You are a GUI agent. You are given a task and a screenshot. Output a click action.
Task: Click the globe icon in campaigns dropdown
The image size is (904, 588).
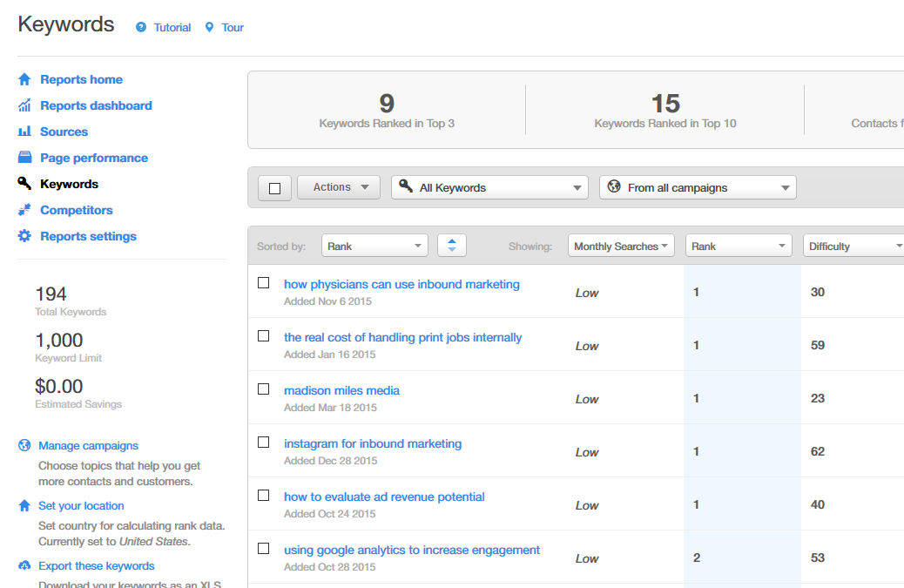(614, 186)
